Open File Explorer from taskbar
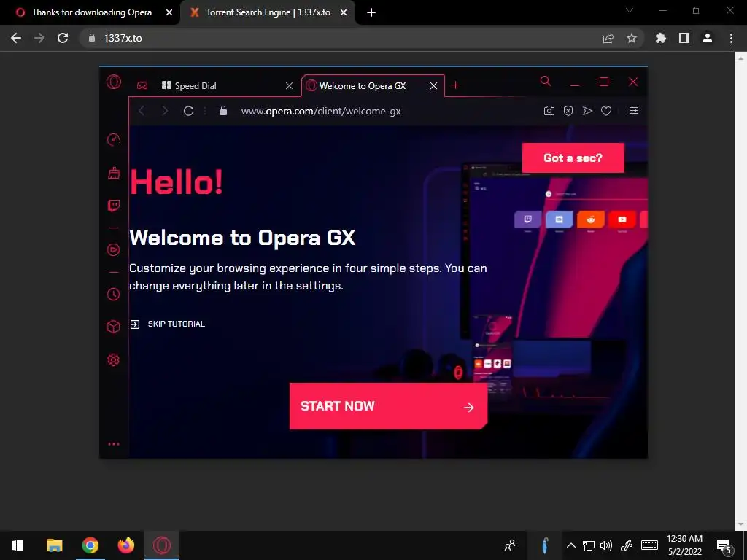 (x=54, y=545)
